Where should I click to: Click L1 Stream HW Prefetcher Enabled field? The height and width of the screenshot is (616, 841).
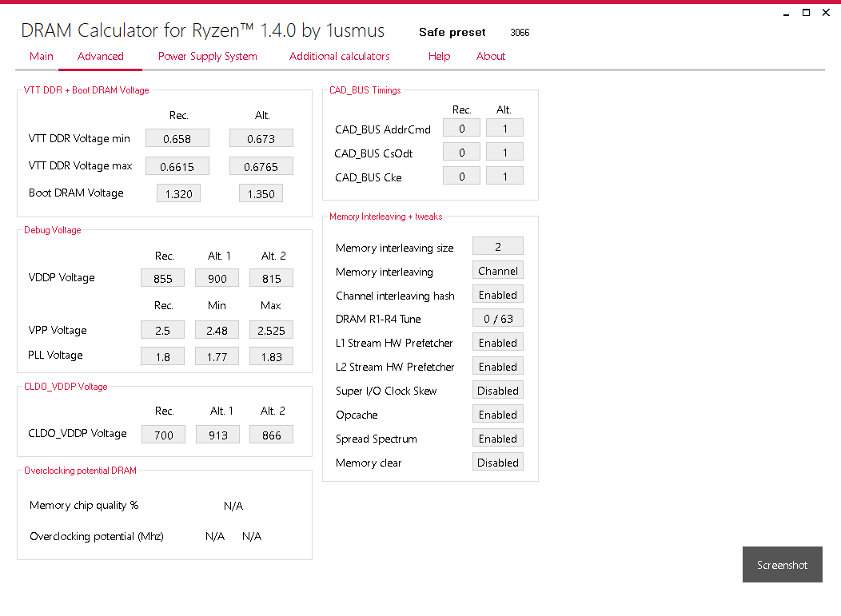point(498,342)
